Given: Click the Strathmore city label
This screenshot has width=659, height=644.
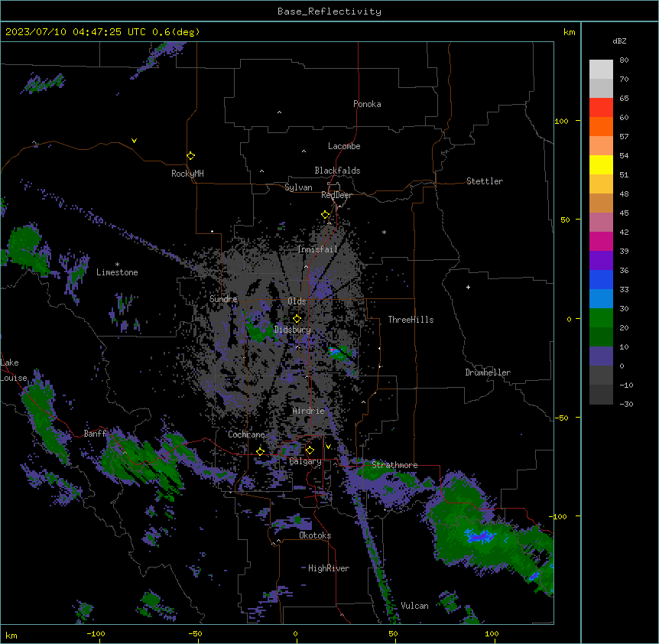Looking at the screenshot, I should [394, 465].
